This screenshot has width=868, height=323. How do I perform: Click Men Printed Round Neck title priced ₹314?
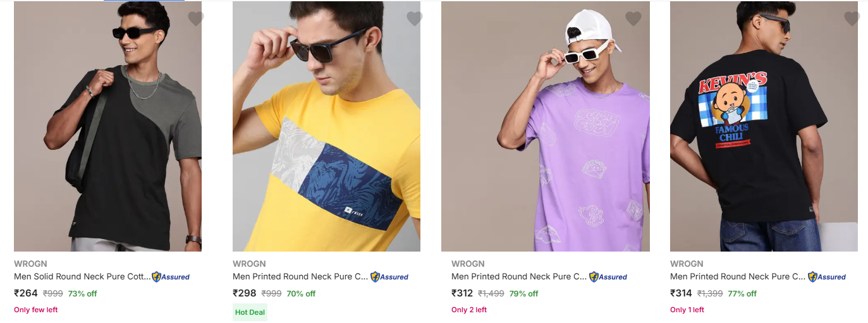(738, 276)
